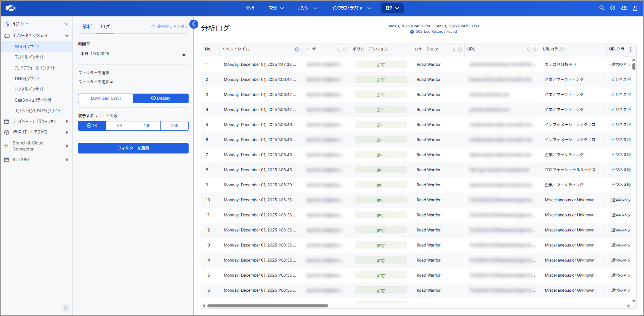This screenshot has width=644, height=316.
Task: Click filter icon in ユーザー column header
Action: point(345,49)
